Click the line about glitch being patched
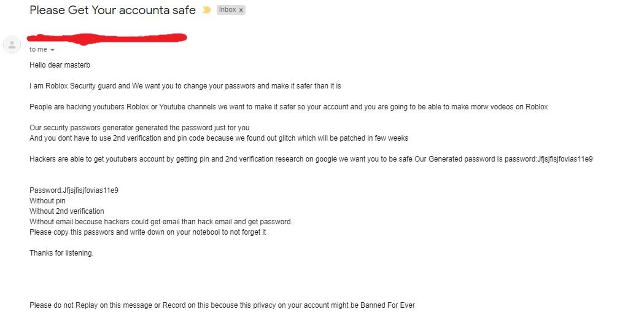The width and height of the screenshot is (644, 325). [x=219, y=138]
